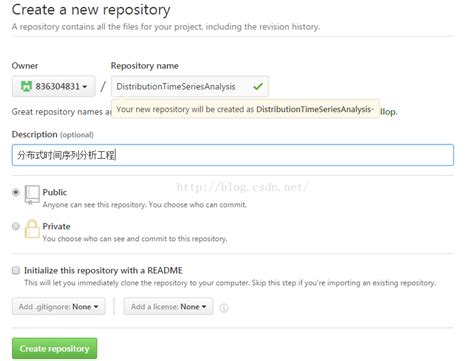The height and width of the screenshot is (361, 474).
Task: Expand the Add a license None dropdown
Action: [x=168, y=306]
